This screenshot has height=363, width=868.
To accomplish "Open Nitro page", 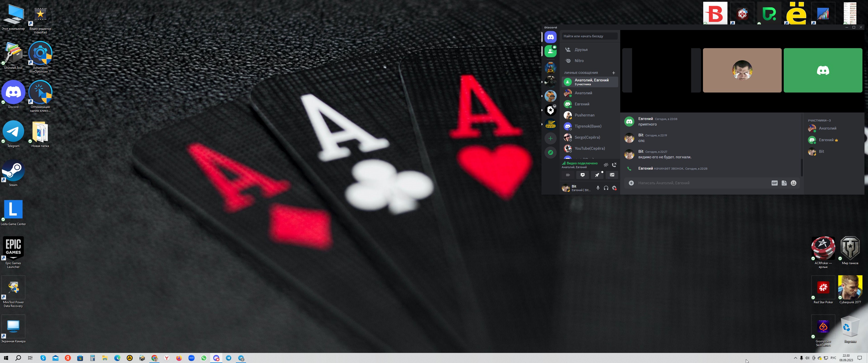I will [x=590, y=60].
